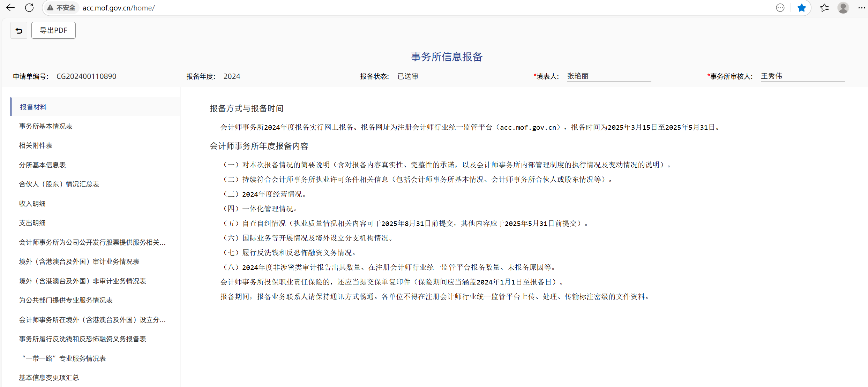Click the undo return arrow button
Viewport: 868px width, 387px height.
tap(19, 31)
